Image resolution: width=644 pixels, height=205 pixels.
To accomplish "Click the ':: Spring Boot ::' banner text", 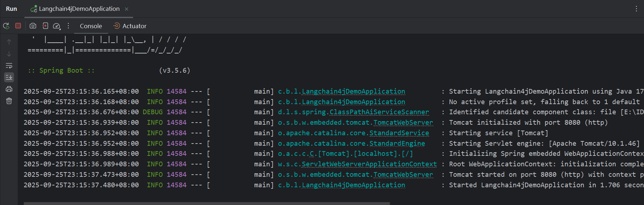I will pos(61,71).
